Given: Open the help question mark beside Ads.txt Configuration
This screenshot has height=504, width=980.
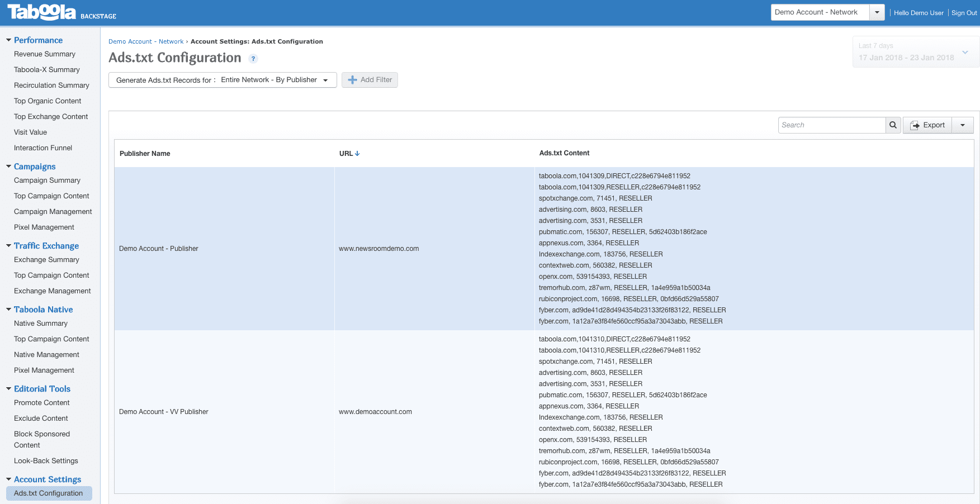Looking at the screenshot, I should tap(253, 59).
